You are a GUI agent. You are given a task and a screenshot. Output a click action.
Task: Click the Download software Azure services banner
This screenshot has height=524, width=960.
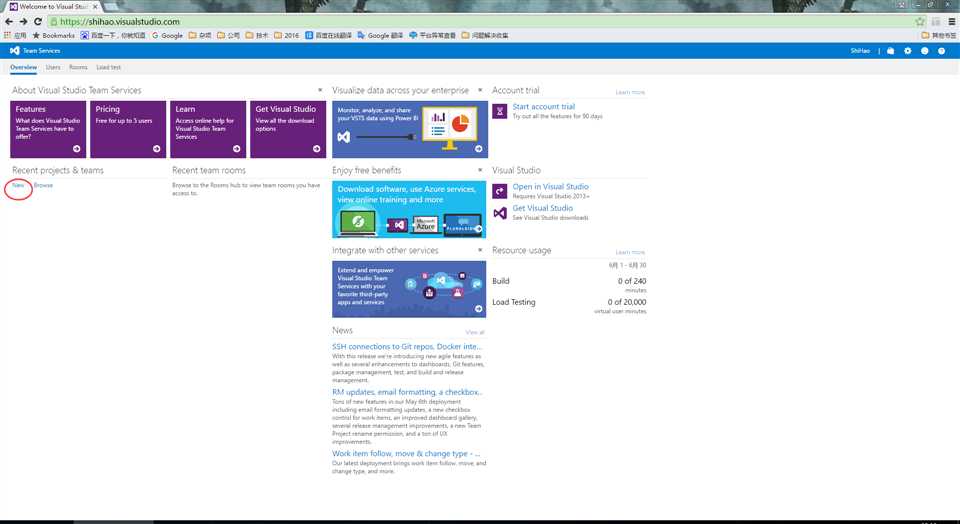(x=409, y=209)
